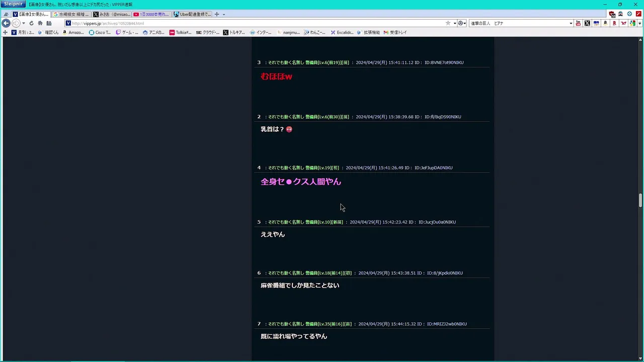This screenshot has height=362, width=644.
Task: Search with the Kakaku.com engine icon
Action: 596,23
